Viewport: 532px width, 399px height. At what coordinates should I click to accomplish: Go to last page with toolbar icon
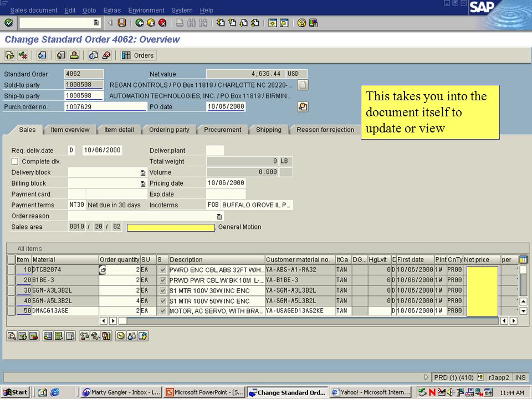255,23
